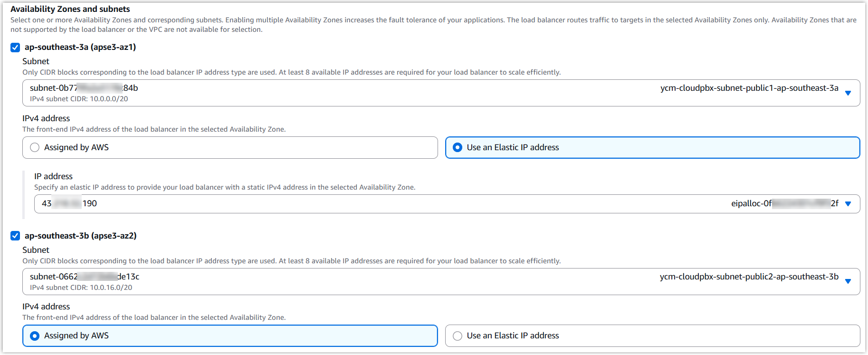Open the subnet-0b77 subnet selector
Screen dimensions: 868x355
click(333, 93)
